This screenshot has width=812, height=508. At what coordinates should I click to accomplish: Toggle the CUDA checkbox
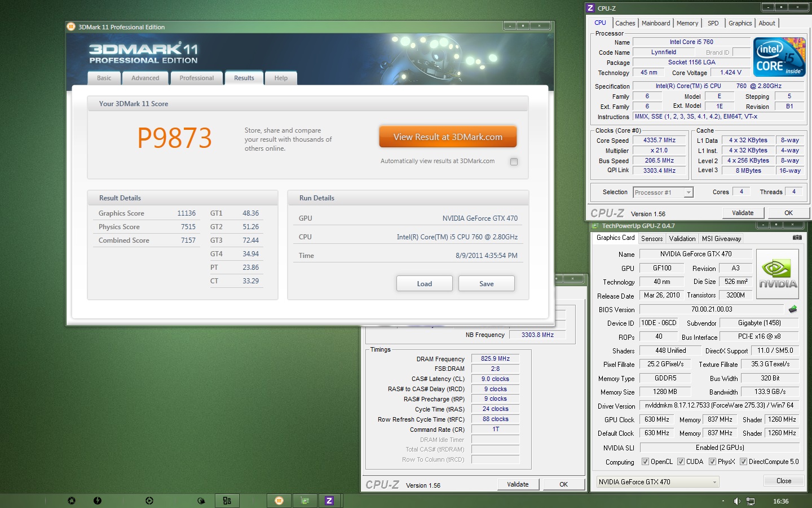click(681, 462)
